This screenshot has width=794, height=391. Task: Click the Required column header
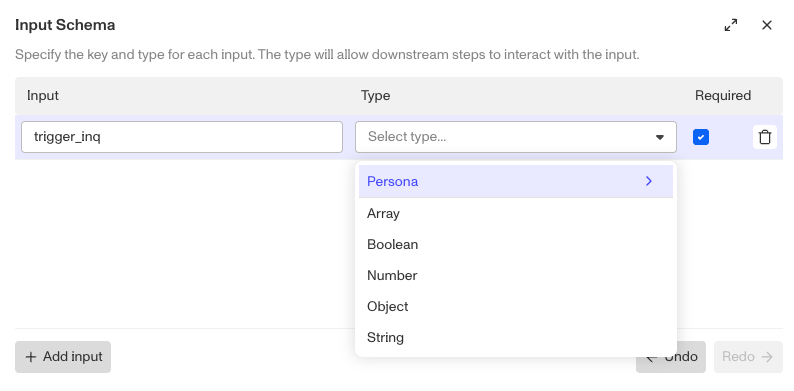click(723, 95)
